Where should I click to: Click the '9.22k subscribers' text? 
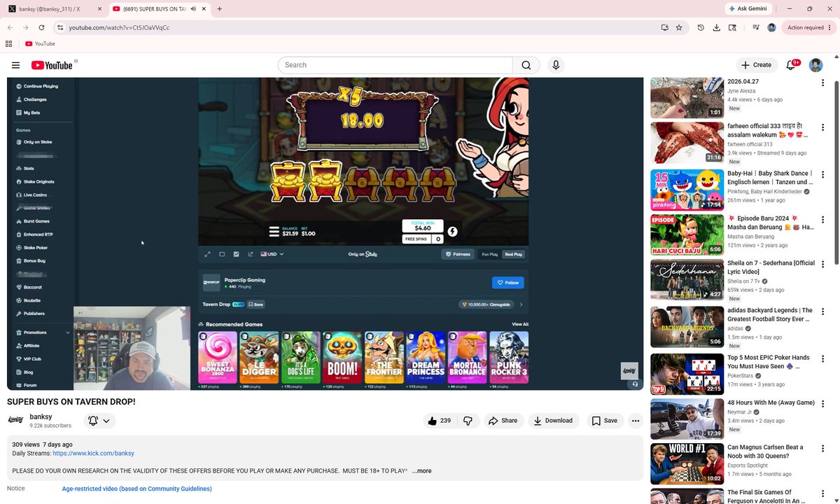pyautogui.click(x=50, y=426)
